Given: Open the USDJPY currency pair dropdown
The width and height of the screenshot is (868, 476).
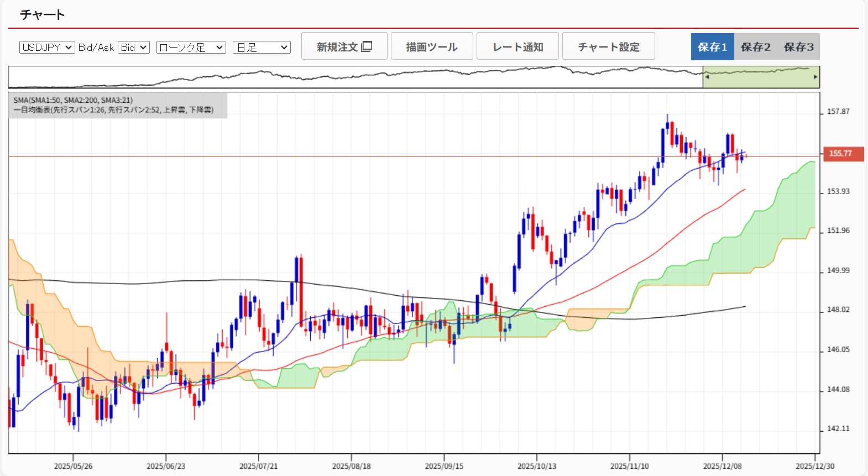Looking at the screenshot, I should click(x=47, y=48).
